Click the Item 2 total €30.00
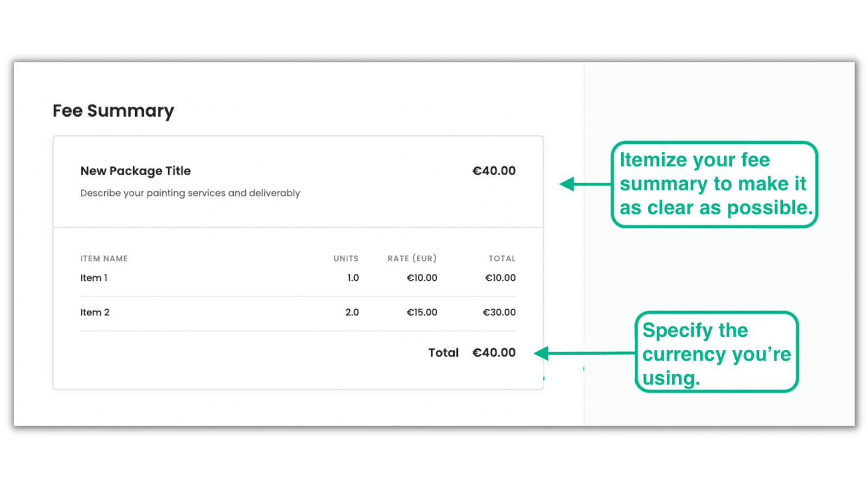The height and width of the screenshot is (488, 868). (x=500, y=312)
